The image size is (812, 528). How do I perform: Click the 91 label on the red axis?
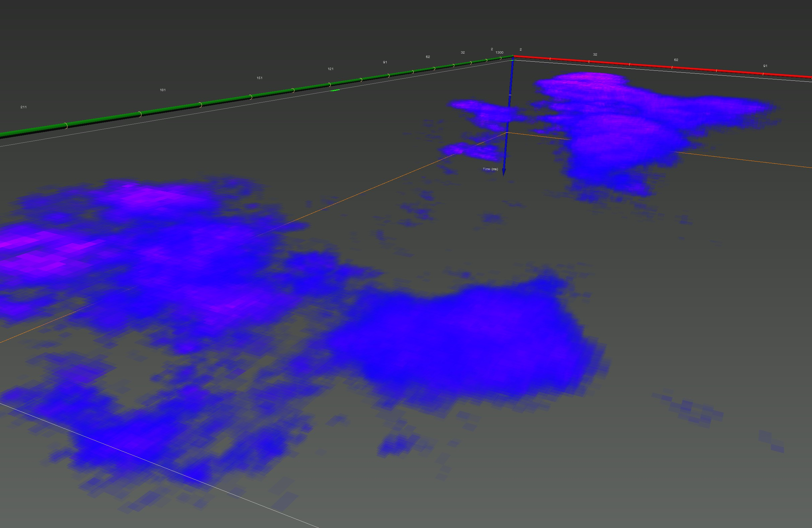click(765, 66)
